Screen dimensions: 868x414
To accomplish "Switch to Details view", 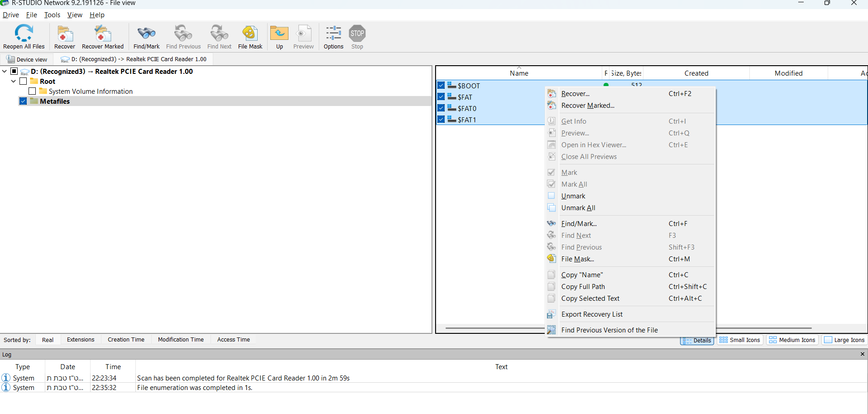I will (x=697, y=340).
